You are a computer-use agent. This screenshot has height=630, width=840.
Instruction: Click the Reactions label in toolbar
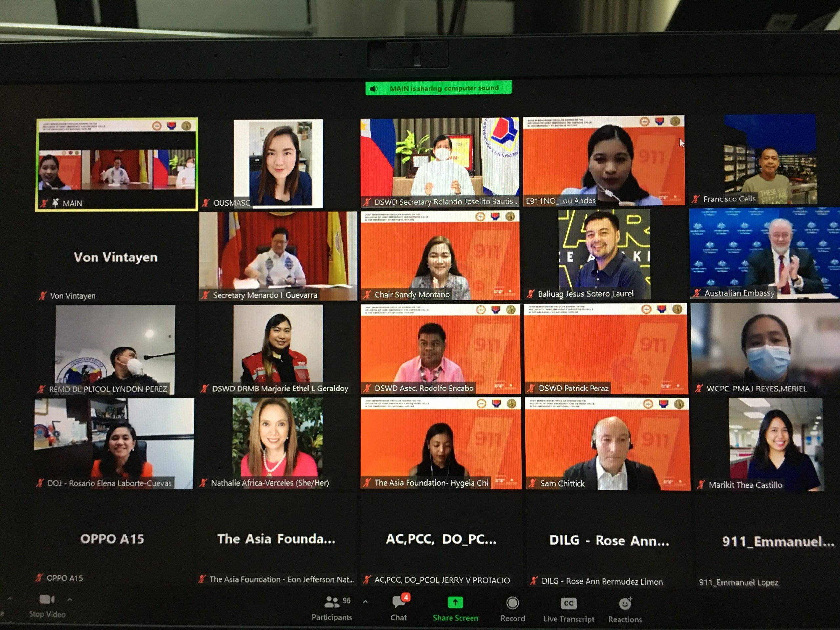pyautogui.click(x=625, y=619)
